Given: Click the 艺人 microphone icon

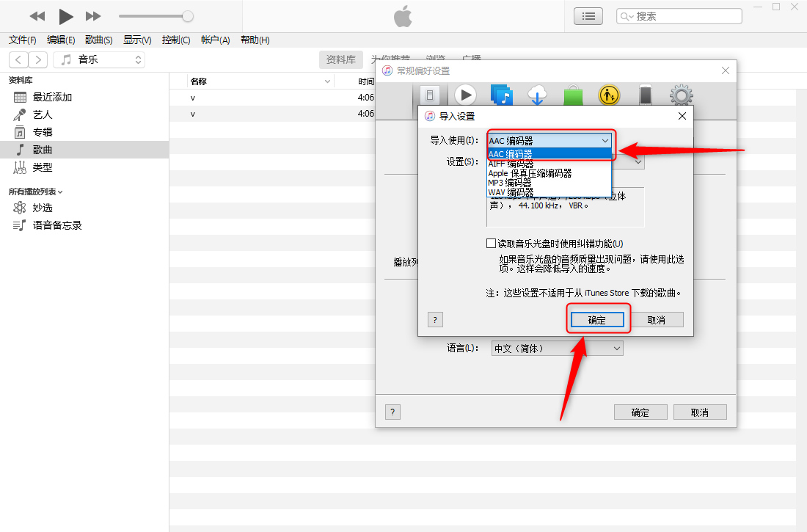Looking at the screenshot, I should click(x=20, y=115).
